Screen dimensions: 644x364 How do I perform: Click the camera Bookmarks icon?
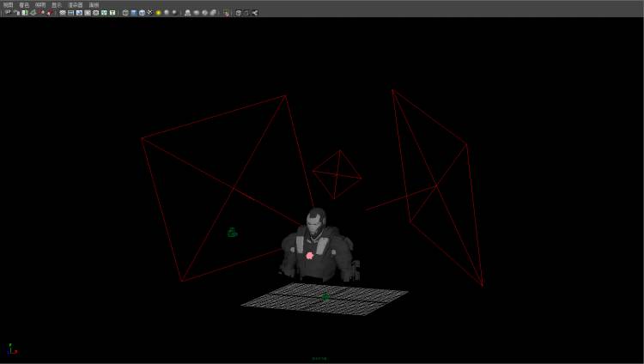point(24,13)
